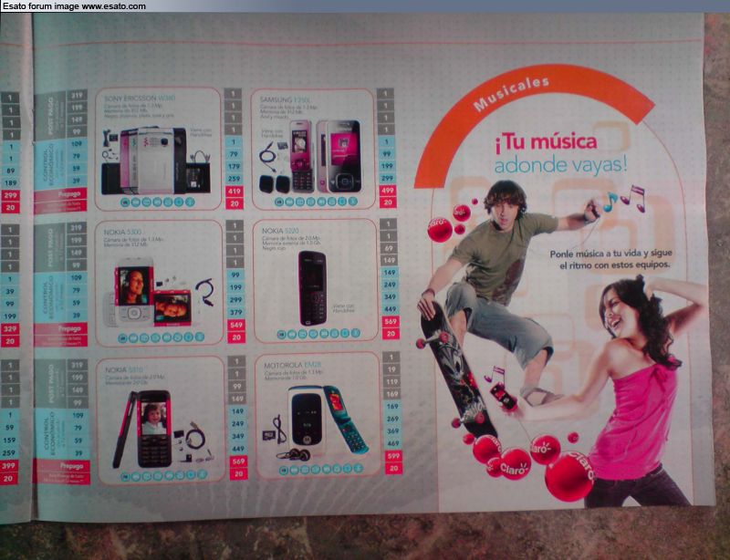Select the Nokia 5300 title
Screen dimensions: 730x560
click(122, 232)
